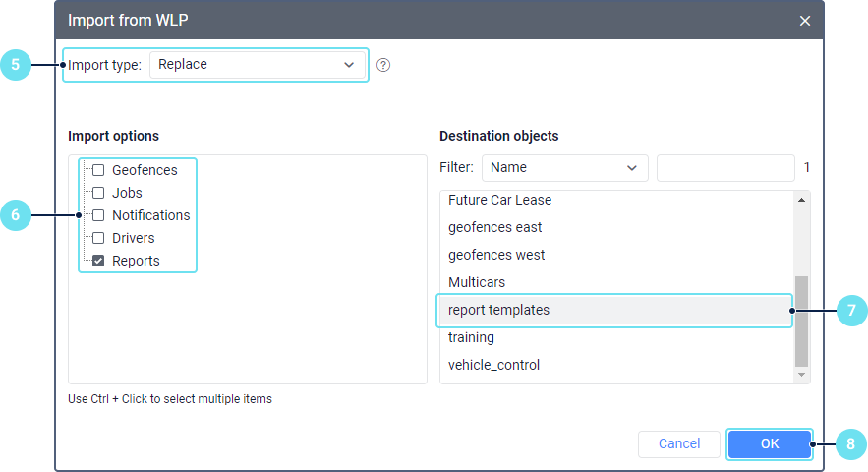Image resolution: width=868 pixels, height=472 pixels.
Task: Check the Notifications checkbox
Action: click(98, 215)
